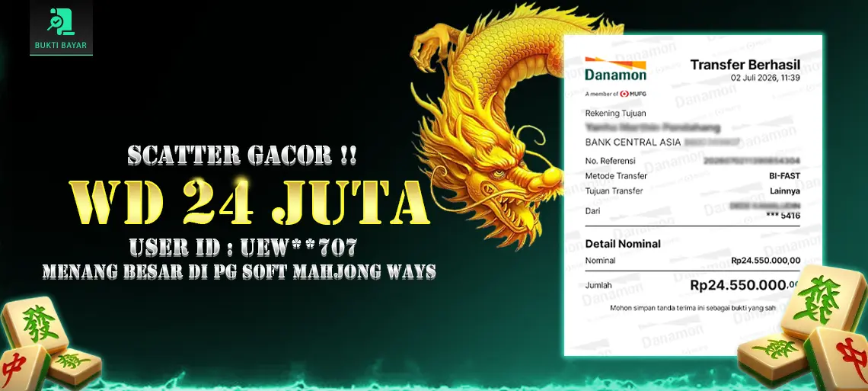Click the BI-FAST transfer method value
This screenshot has height=391, width=868.
[785, 176]
